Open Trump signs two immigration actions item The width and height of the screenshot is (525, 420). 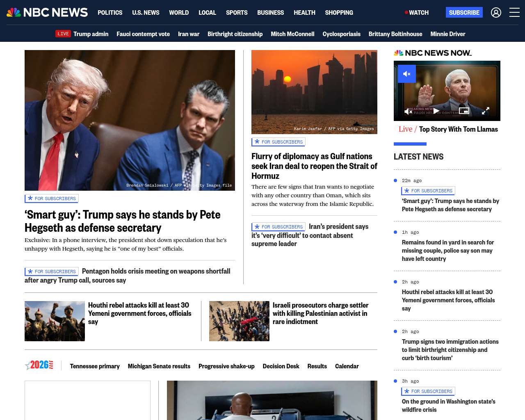(x=450, y=350)
